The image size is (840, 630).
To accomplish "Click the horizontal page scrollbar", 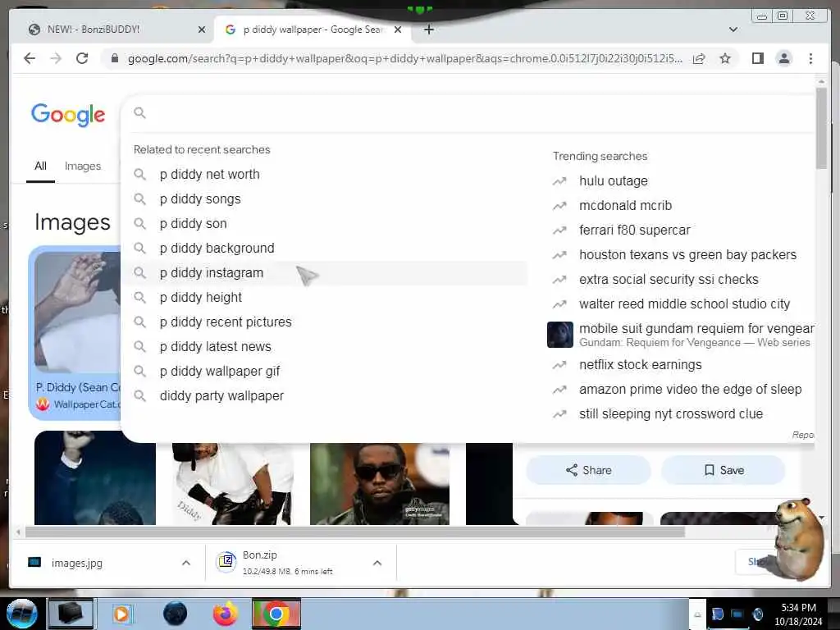I will [354, 532].
